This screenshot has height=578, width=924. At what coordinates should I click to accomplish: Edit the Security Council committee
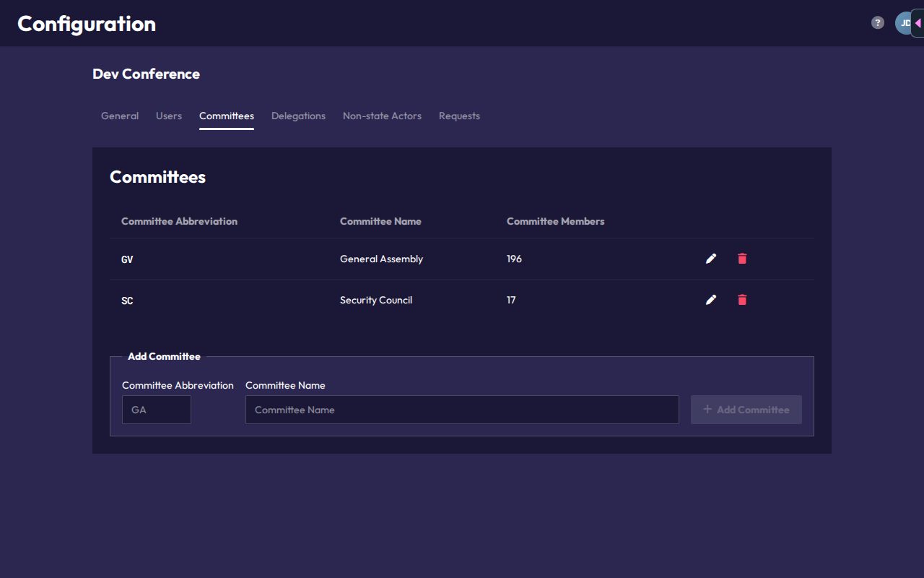711,300
